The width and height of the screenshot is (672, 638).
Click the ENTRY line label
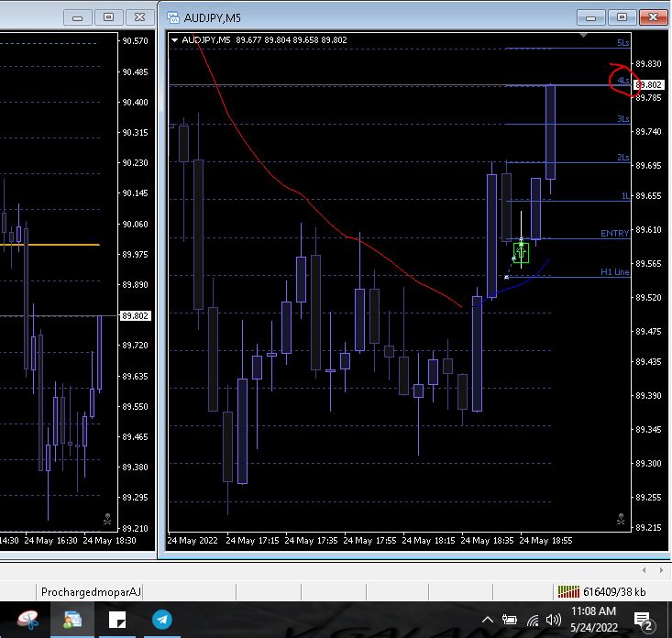coord(614,234)
